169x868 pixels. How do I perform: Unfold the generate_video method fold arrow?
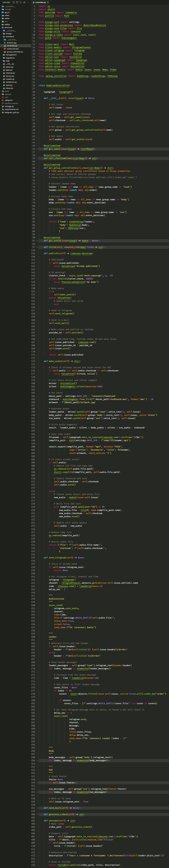click(x=37, y=814)
